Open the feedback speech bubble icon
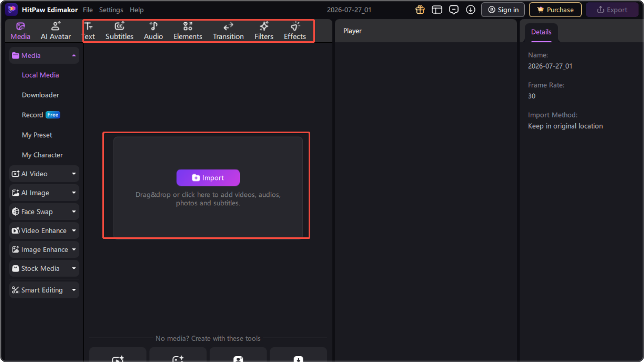 tap(454, 10)
